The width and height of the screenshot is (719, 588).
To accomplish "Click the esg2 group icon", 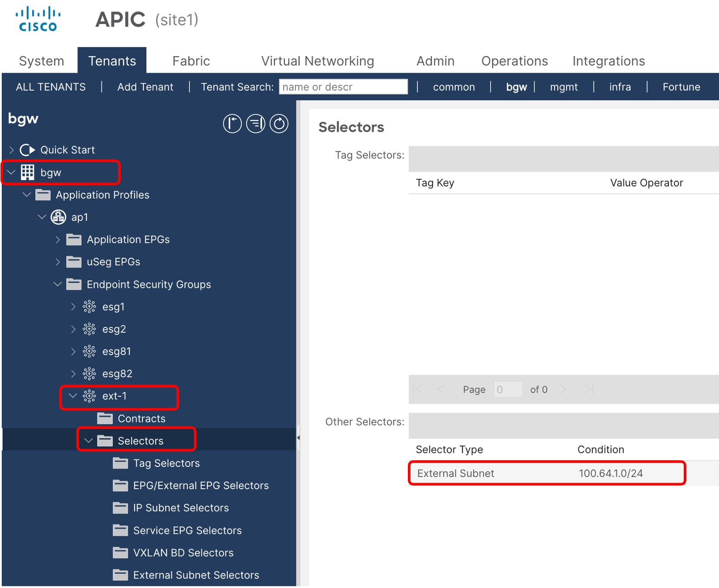I will click(x=89, y=329).
